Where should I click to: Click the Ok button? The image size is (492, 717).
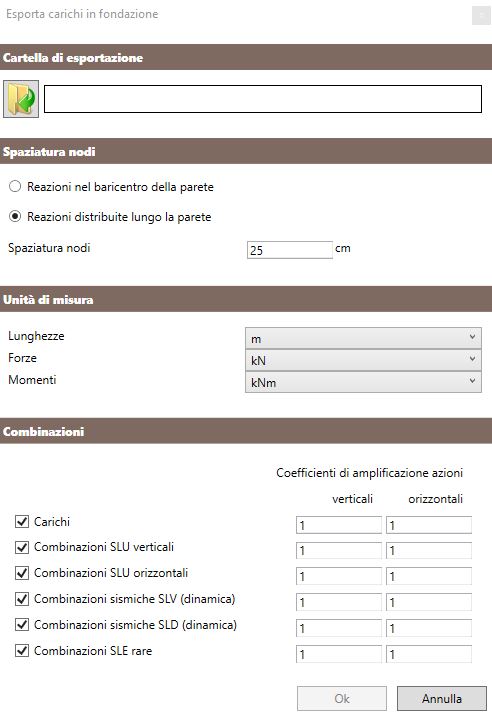(x=342, y=698)
